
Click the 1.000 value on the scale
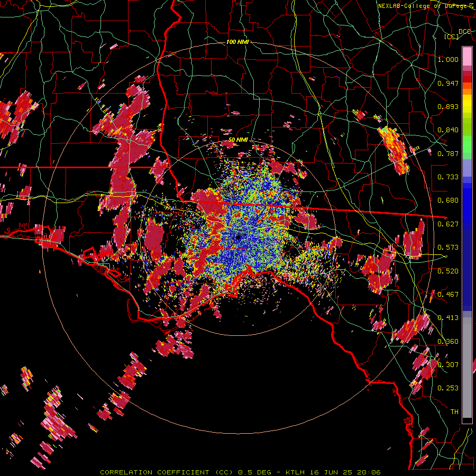(x=448, y=59)
